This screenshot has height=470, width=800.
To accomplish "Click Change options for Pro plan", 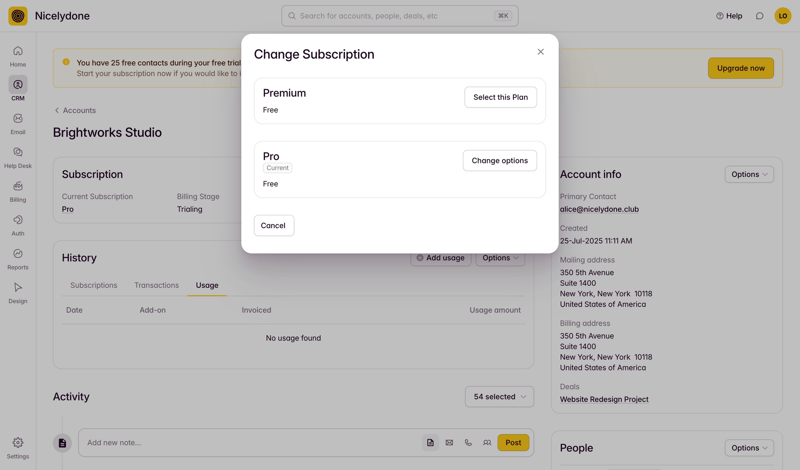I will pos(499,160).
